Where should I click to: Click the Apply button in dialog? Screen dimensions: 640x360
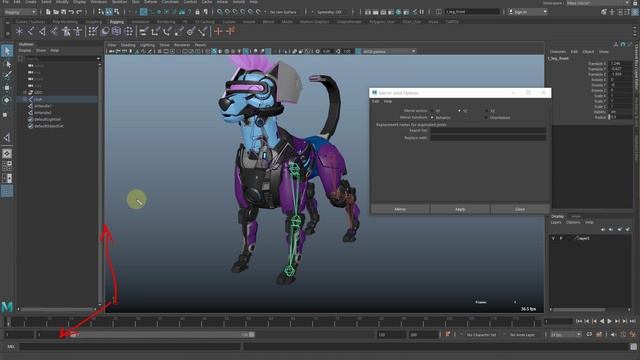(460, 209)
